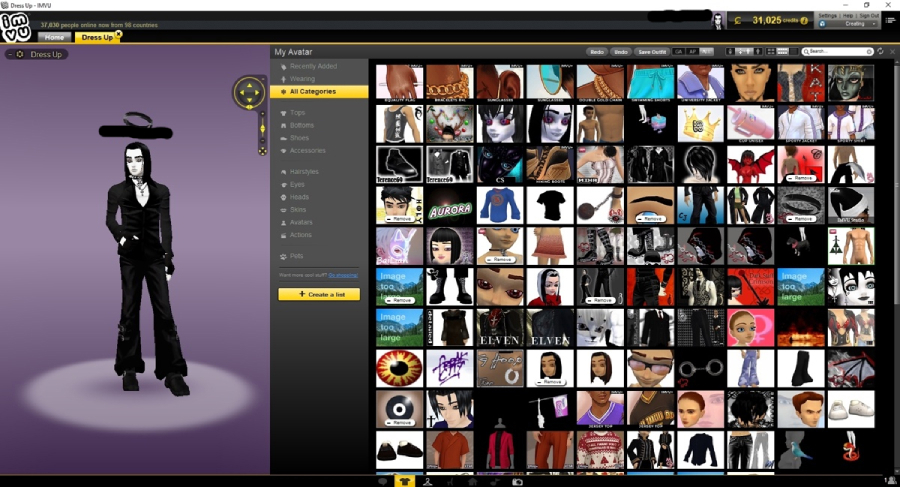Open the Eyes category
The width and height of the screenshot is (900, 487).
[297, 184]
